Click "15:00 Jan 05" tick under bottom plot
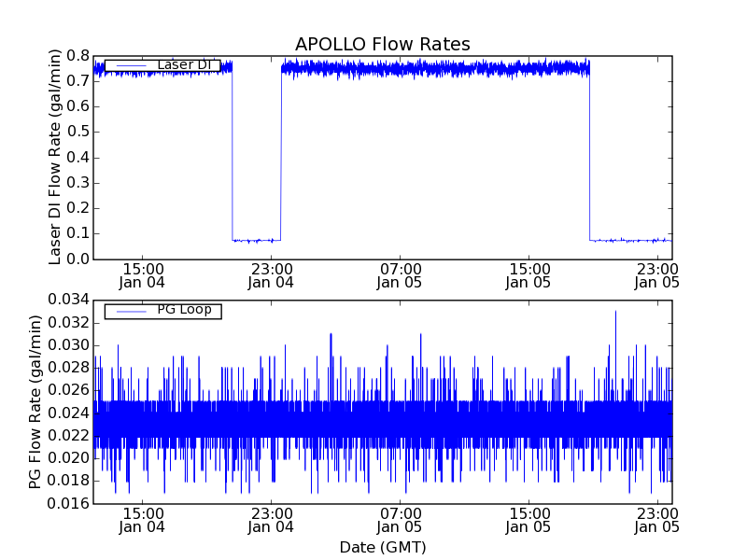Screen dimensions: 747x560 coord(529,520)
